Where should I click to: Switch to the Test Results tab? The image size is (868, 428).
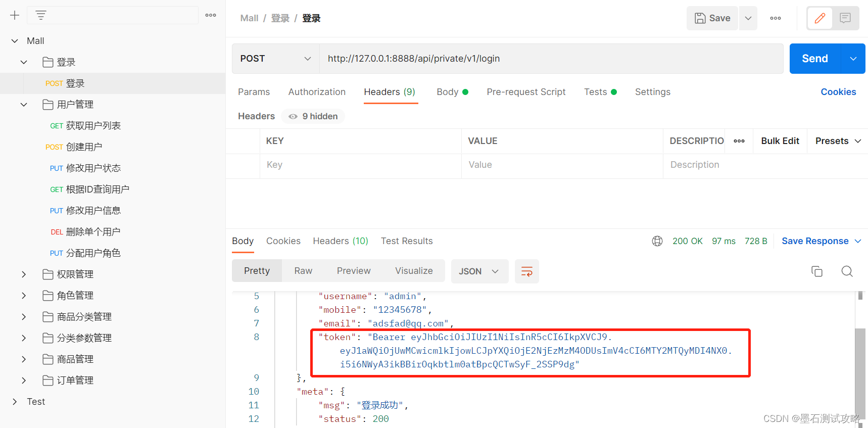[x=406, y=241]
